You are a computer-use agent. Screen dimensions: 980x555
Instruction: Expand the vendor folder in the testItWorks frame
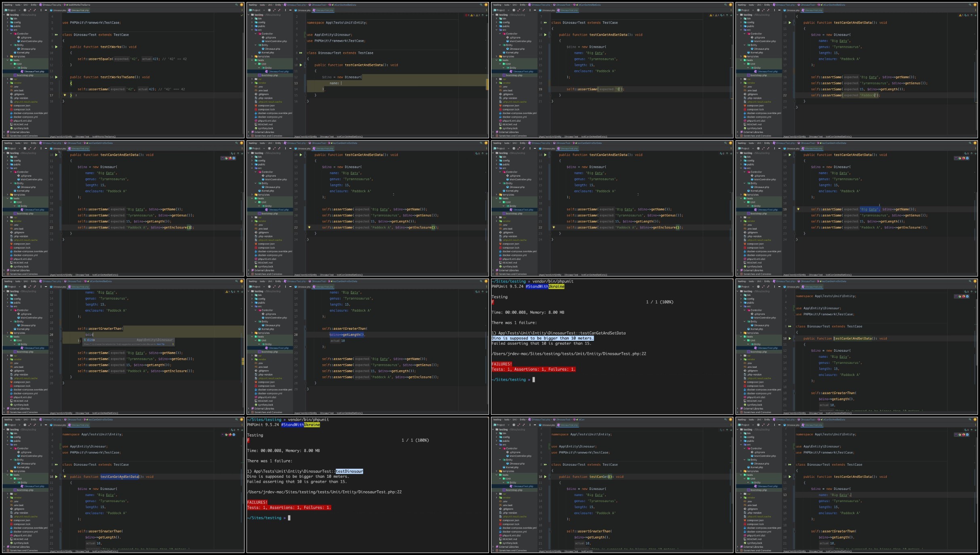[x=8, y=83]
